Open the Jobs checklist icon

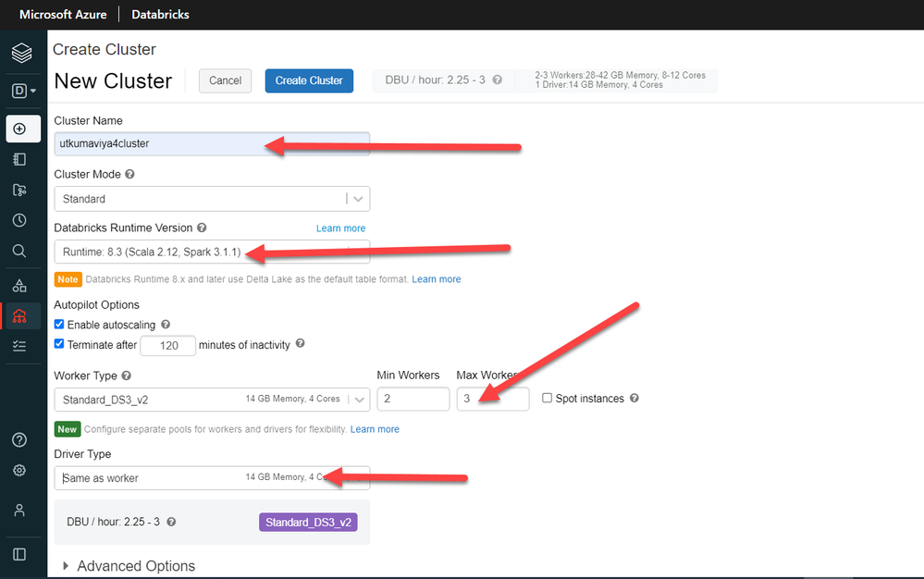(x=19, y=346)
